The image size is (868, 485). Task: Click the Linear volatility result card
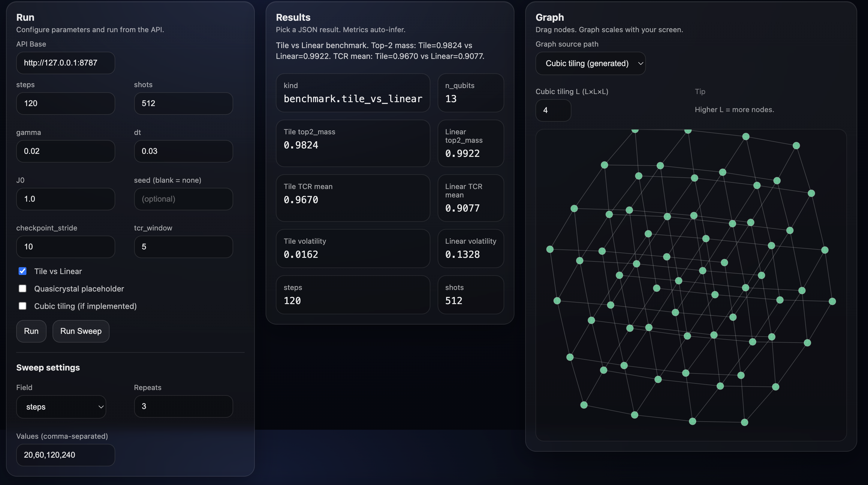[x=470, y=249]
